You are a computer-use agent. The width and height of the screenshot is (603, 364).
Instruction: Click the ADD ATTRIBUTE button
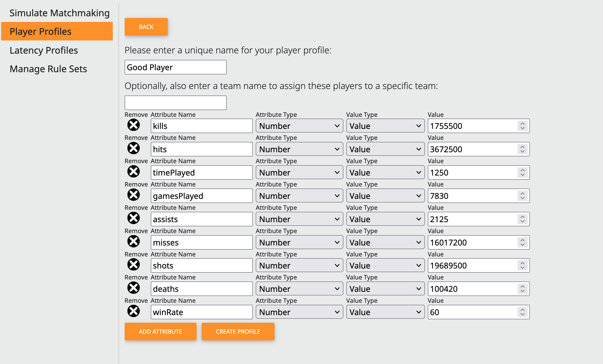[160, 331]
